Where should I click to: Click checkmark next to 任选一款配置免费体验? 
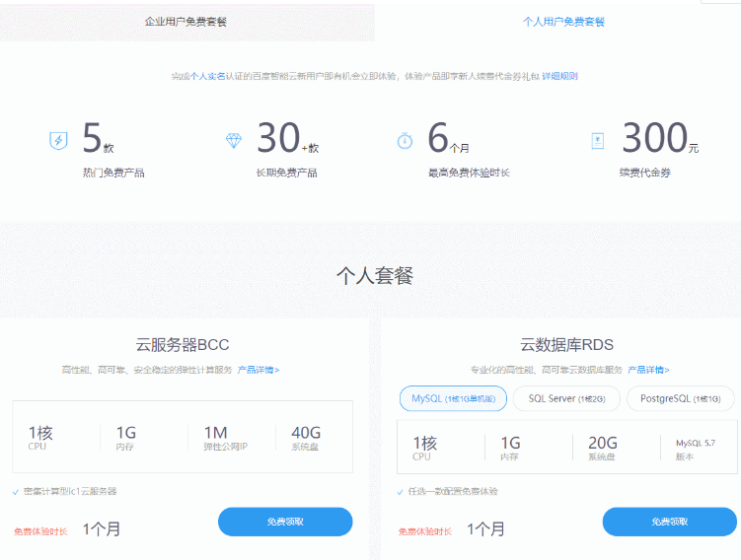click(x=401, y=492)
